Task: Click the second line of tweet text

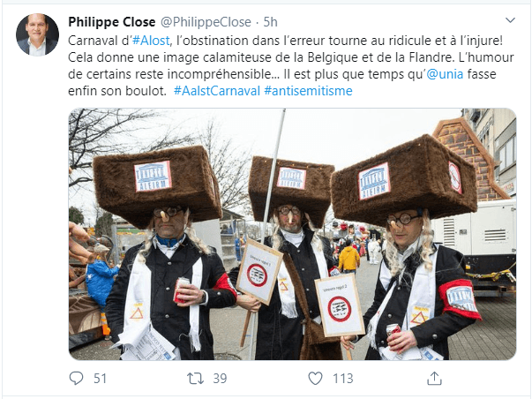Action: point(291,57)
